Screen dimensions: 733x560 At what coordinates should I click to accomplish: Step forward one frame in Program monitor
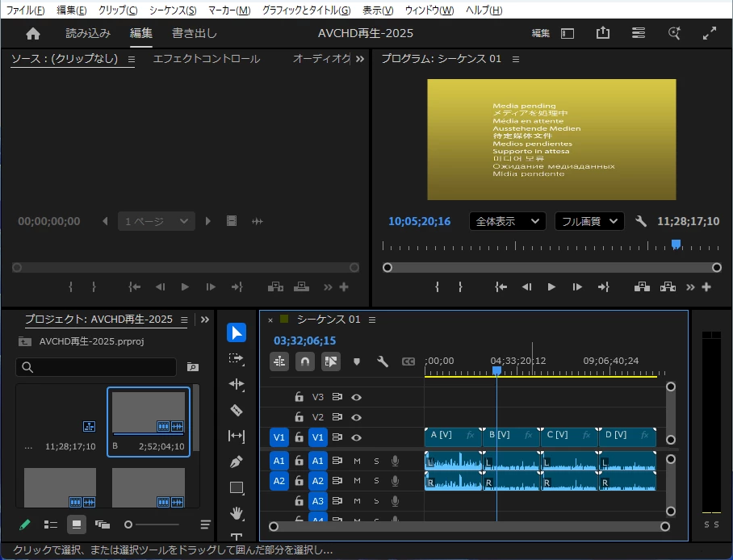(577, 287)
